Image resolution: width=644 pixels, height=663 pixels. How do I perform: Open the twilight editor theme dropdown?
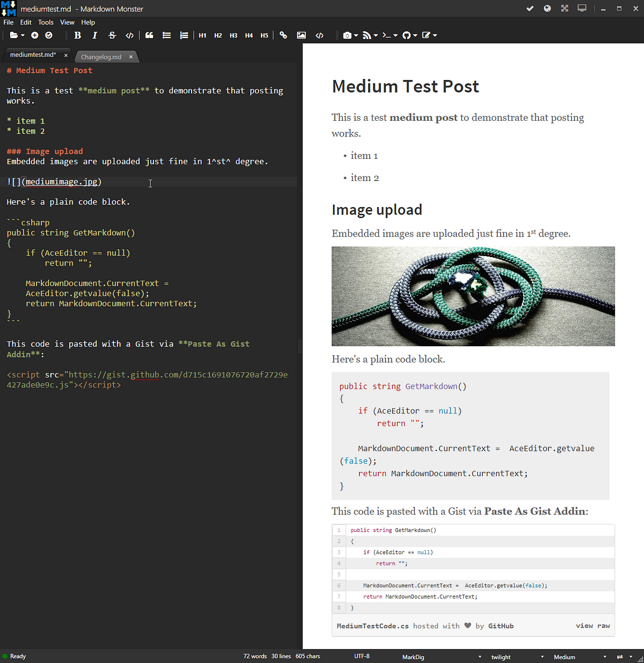pos(517,657)
